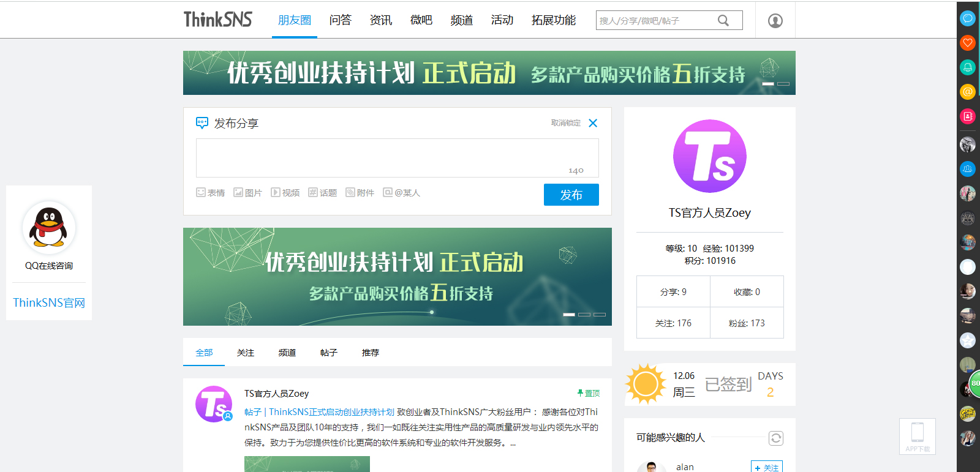The height and width of the screenshot is (472, 980).
Task: Click the middle feed carousel banner
Action: pos(398,277)
